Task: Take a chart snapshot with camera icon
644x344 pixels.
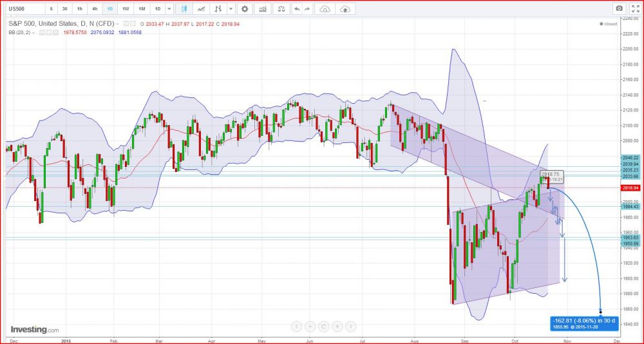Action: [x=619, y=8]
